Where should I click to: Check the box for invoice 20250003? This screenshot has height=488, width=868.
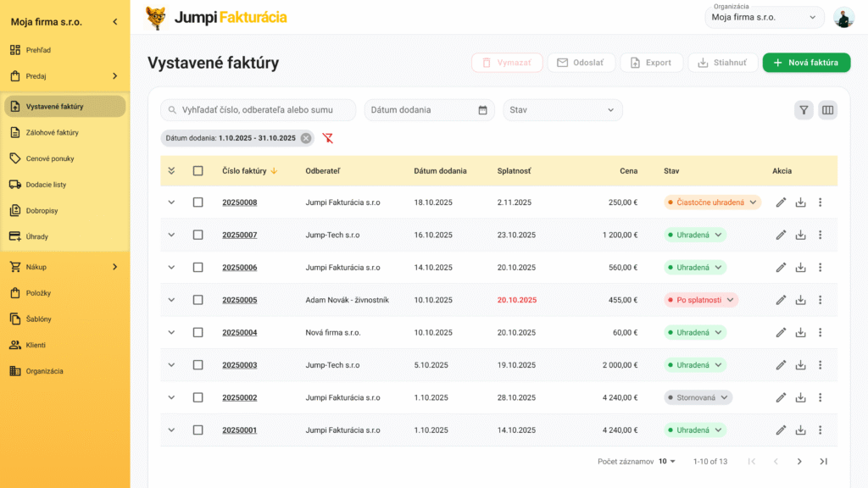tap(198, 365)
